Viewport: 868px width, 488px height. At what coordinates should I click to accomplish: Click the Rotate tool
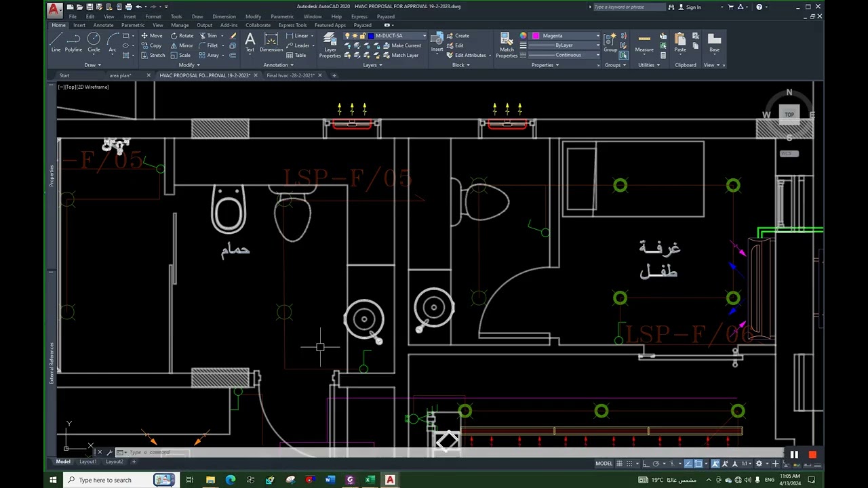[182, 35]
